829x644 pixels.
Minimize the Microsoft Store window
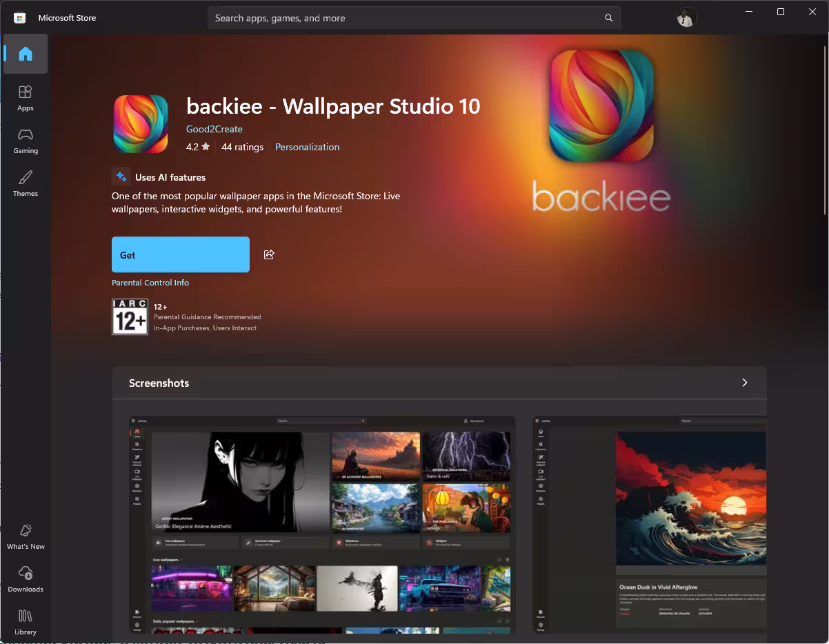[749, 12]
